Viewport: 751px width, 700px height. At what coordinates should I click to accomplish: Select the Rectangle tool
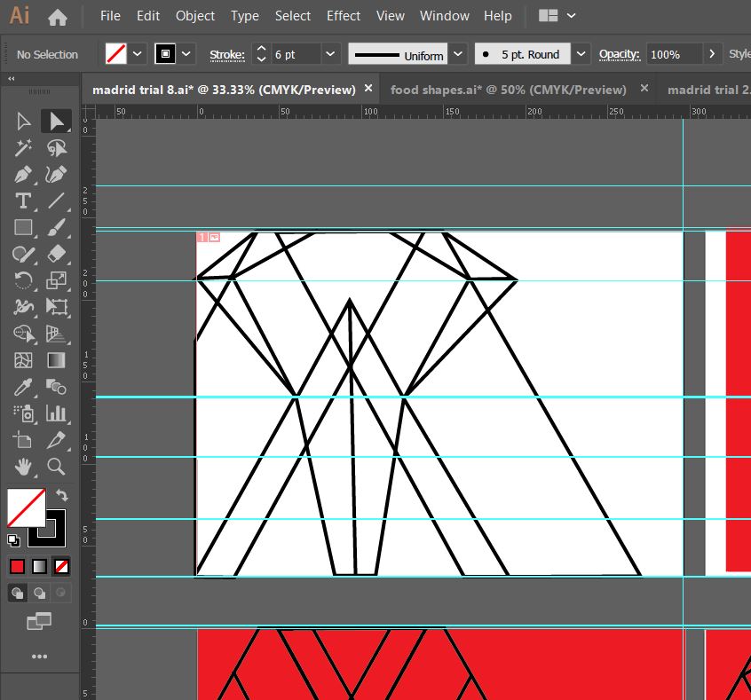point(23,227)
